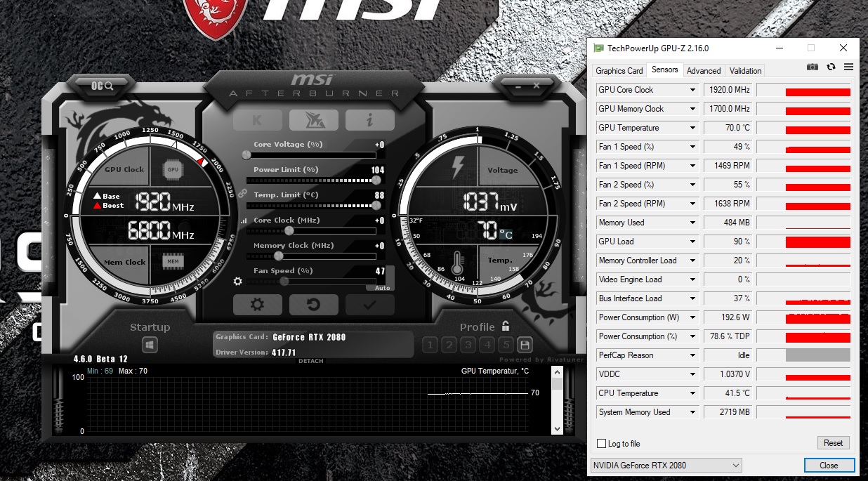Click the thermometer temperature icon
The height and width of the screenshot is (481, 868).
click(x=458, y=263)
